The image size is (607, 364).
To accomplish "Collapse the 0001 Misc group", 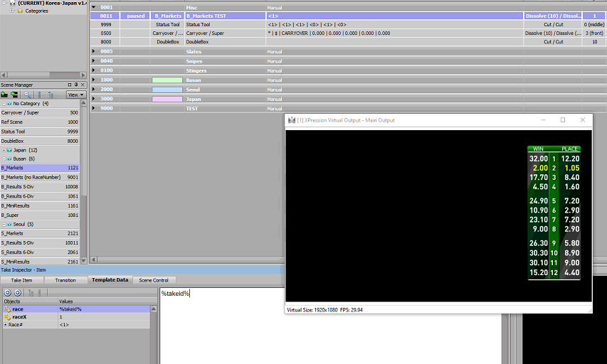I will (94, 7).
